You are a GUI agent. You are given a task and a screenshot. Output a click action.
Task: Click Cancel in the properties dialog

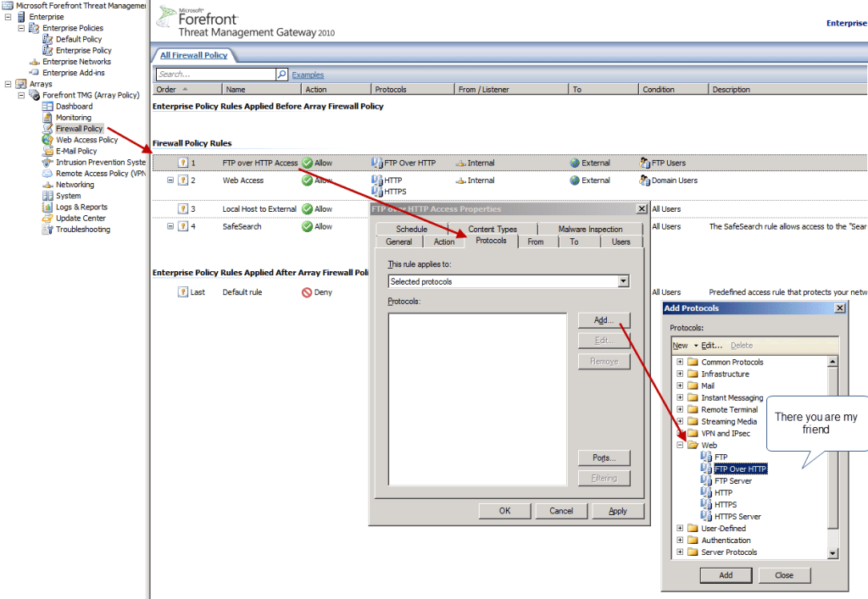[x=561, y=511]
